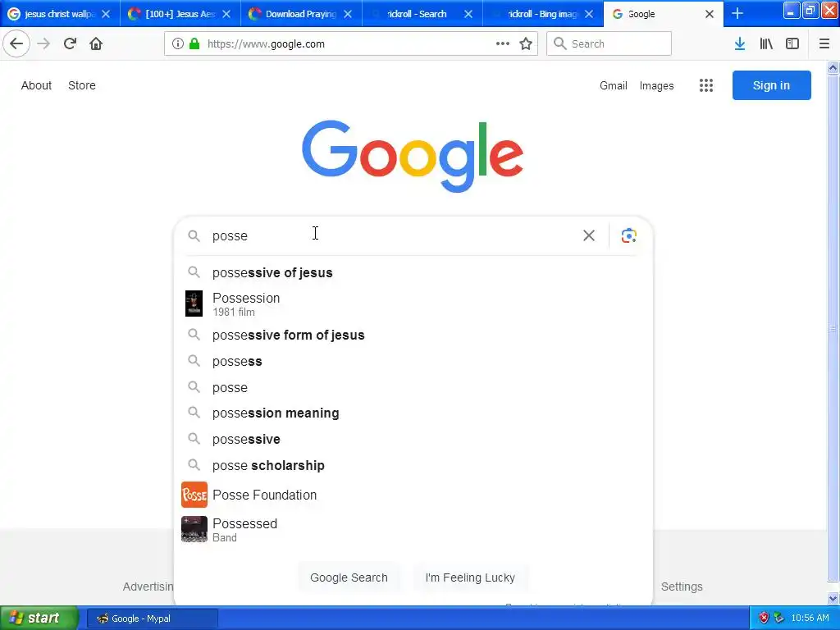Viewport: 840px width, 630px height.
Task: Search by image with the camera icon
Action: pyautogui.click(x=629, y=235)
